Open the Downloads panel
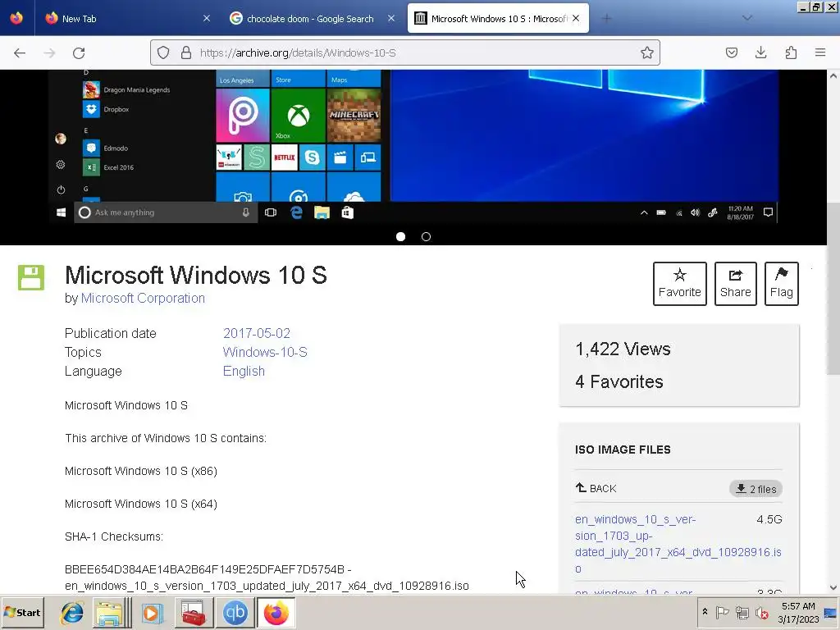This screenshot has height=630, width=840. pos(760,52)
